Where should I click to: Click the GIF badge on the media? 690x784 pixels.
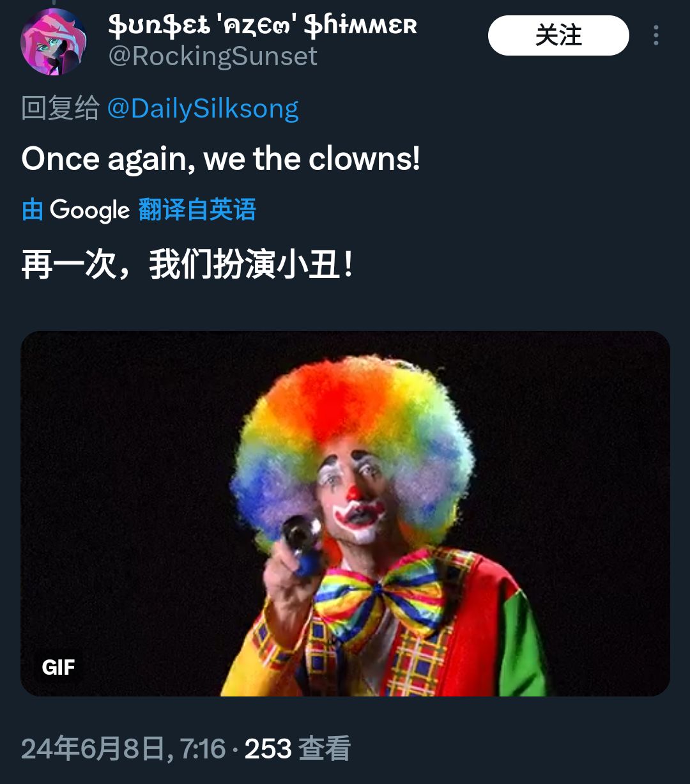pos(58,668)
